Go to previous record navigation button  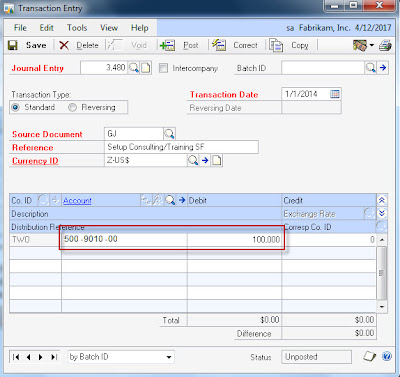tap(28, 357)
